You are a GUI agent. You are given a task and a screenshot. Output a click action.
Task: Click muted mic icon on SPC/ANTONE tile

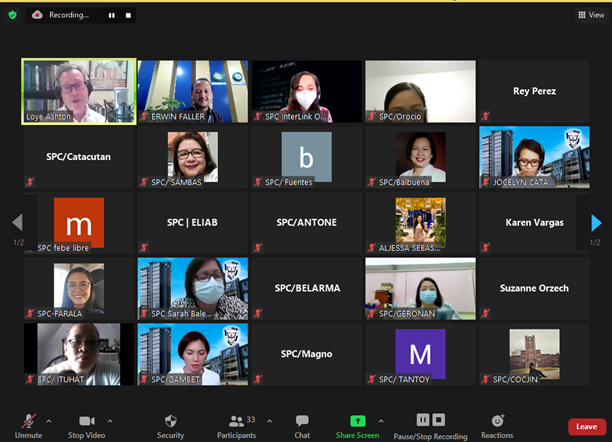(x=258, y=247)
